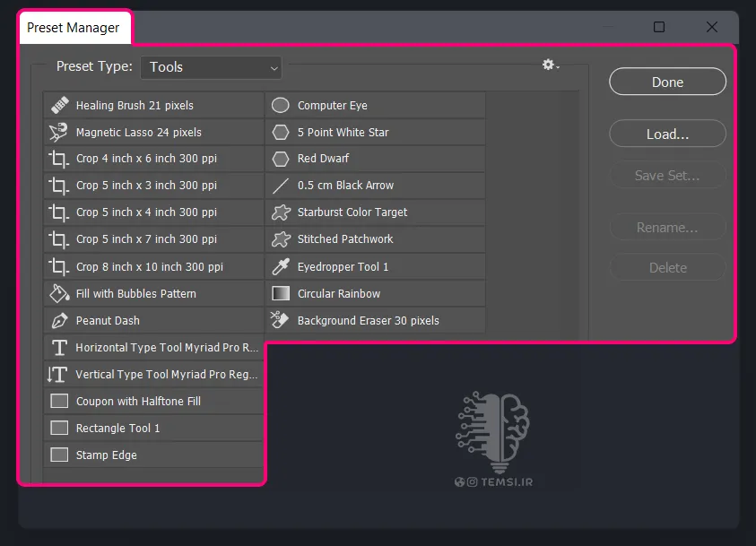Viewport: 756px width, 546px height.
Task: Click polygon icon next to Red Dwarf
Action: [281, 159]
